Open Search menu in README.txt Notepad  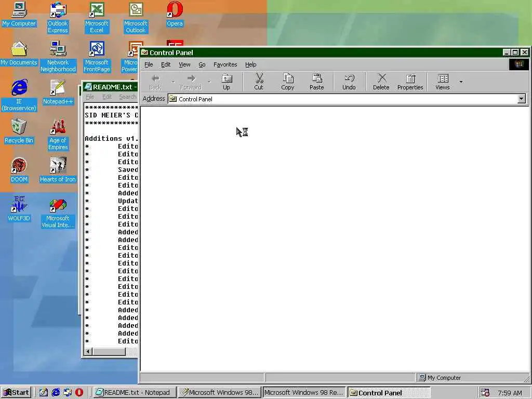[128, 97]
